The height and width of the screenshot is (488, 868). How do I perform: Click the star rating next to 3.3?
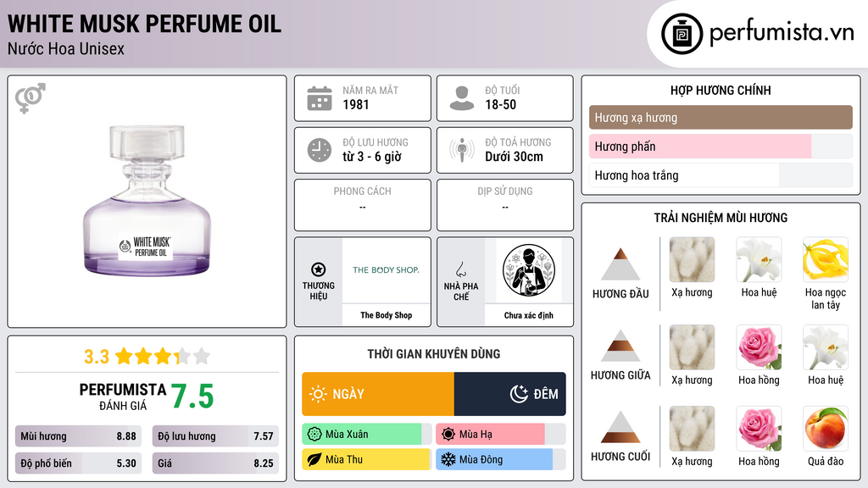(x=163, y=357)
